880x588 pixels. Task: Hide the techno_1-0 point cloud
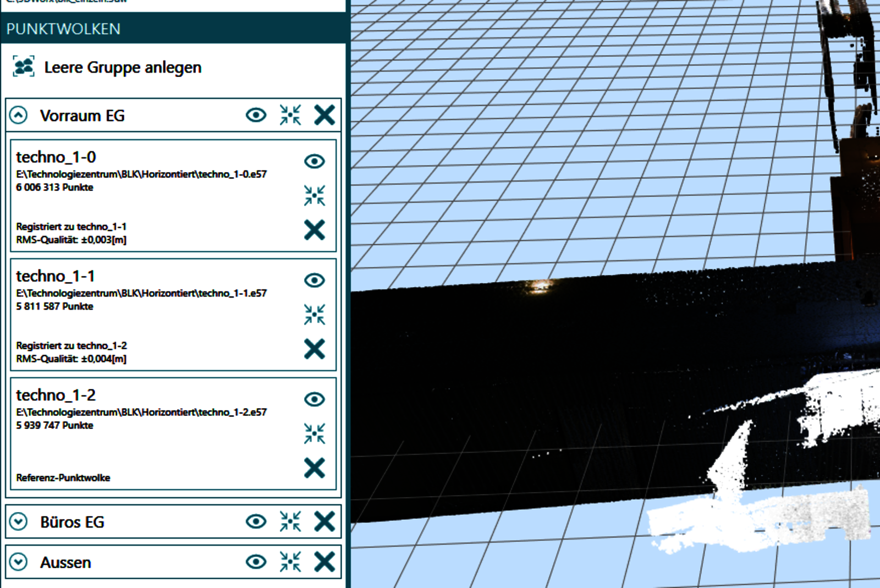315,161
